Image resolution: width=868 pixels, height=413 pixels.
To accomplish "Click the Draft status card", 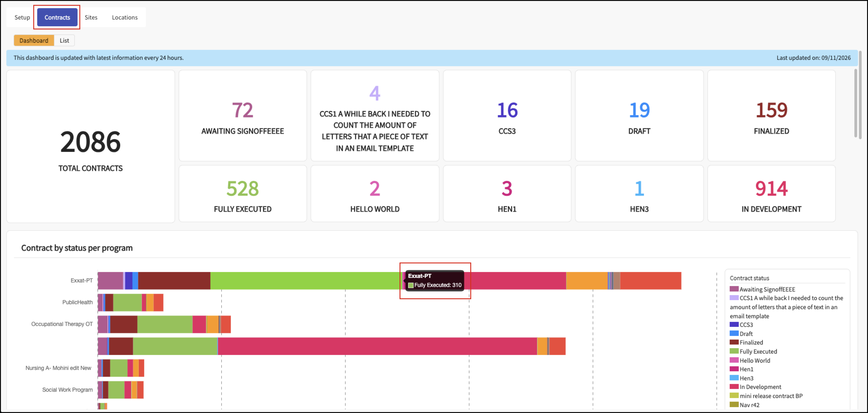I will (x=639, y=116).
